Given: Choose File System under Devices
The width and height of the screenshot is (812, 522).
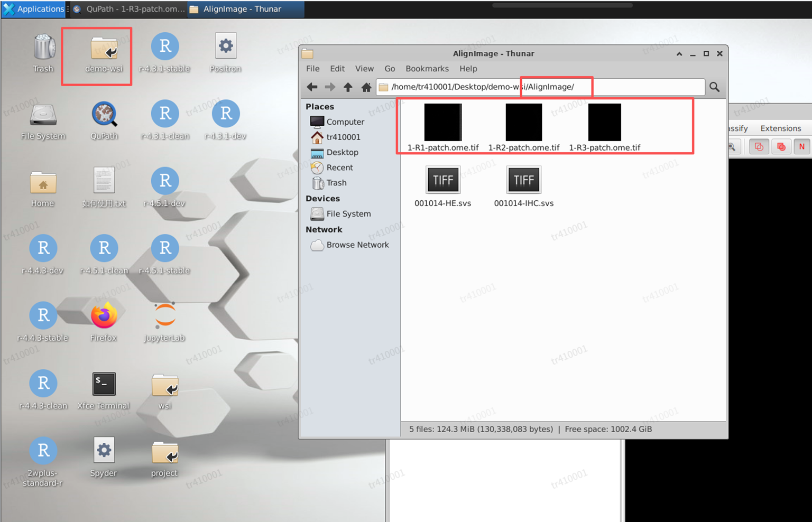Looking at the screenshot, I should point(348,214).
